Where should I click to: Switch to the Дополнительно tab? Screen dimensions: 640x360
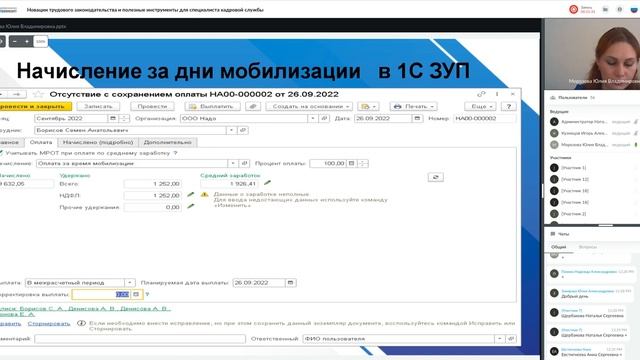pos(168,142)
